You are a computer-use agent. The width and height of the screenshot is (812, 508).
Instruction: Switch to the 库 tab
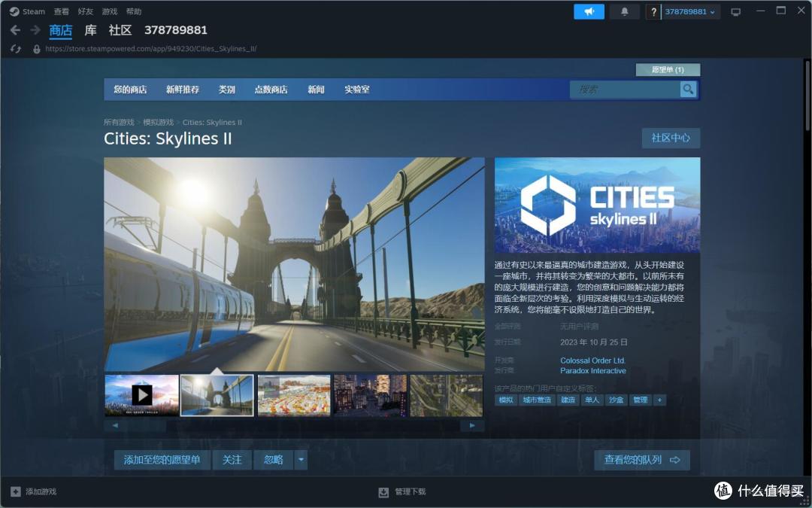pos(91,30)
